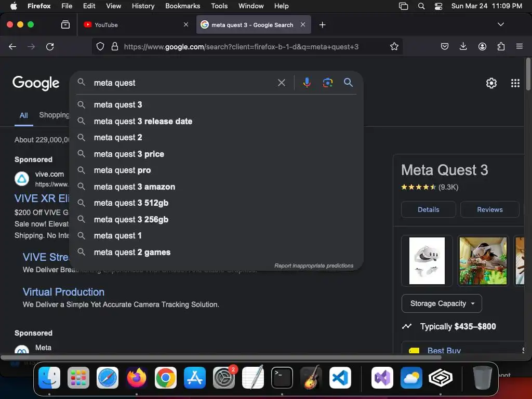The height and width of the screenshot is (399, 532).
Task: Open the Firefox hamburger application menu
Action: pos(519,46)
